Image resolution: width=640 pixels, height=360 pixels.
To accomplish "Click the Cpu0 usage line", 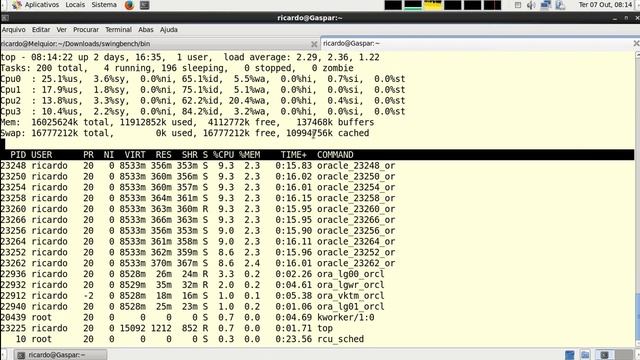I will click(203, 79).
